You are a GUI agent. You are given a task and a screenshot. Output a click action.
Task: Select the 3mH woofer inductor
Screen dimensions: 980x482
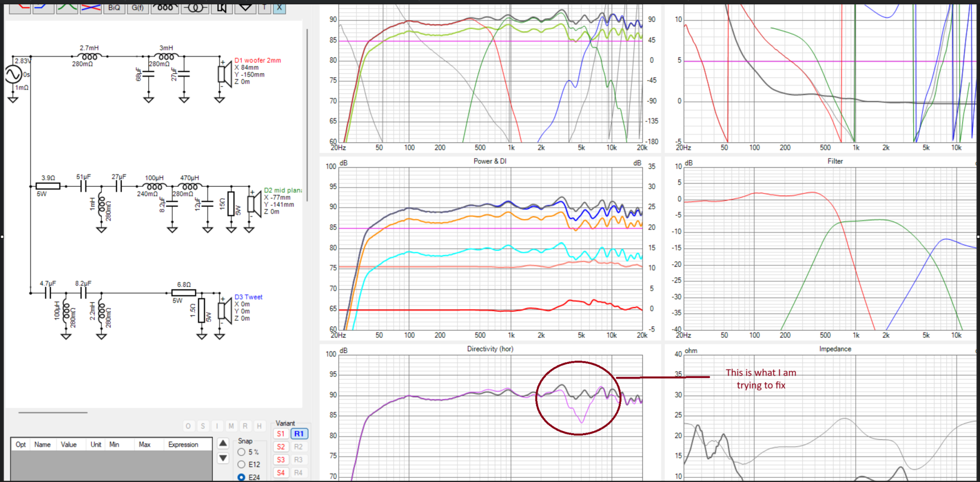(x=166, y=56)
